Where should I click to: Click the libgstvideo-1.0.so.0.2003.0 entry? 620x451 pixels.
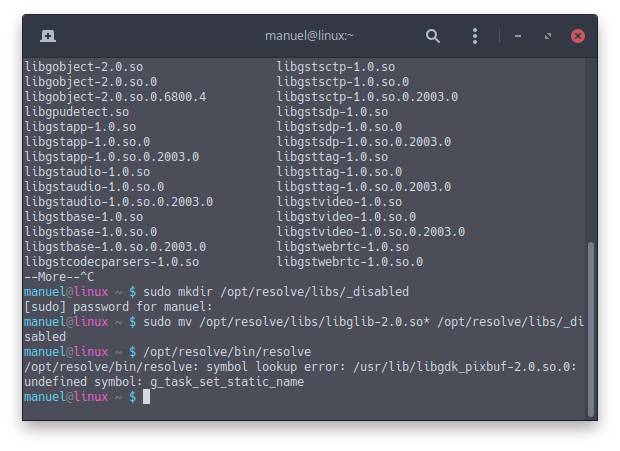(x=370, y=232)
